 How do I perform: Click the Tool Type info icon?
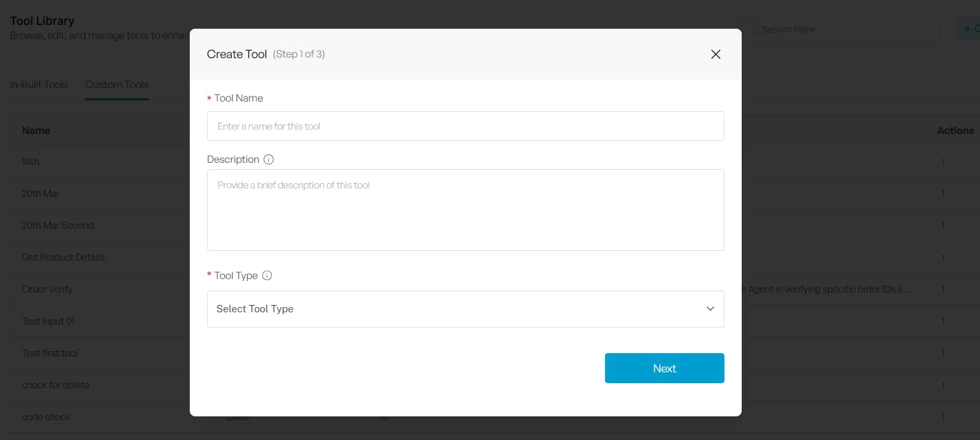coord(267,276)
